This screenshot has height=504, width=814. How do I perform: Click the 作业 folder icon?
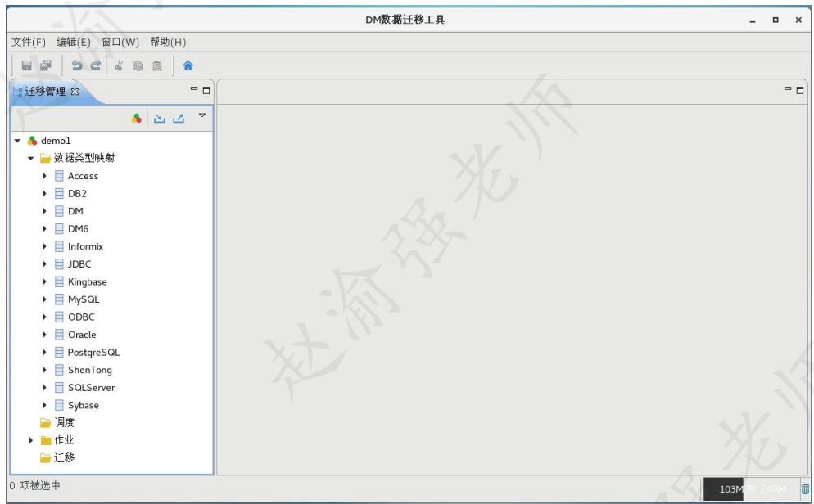(x=46, y=440)
